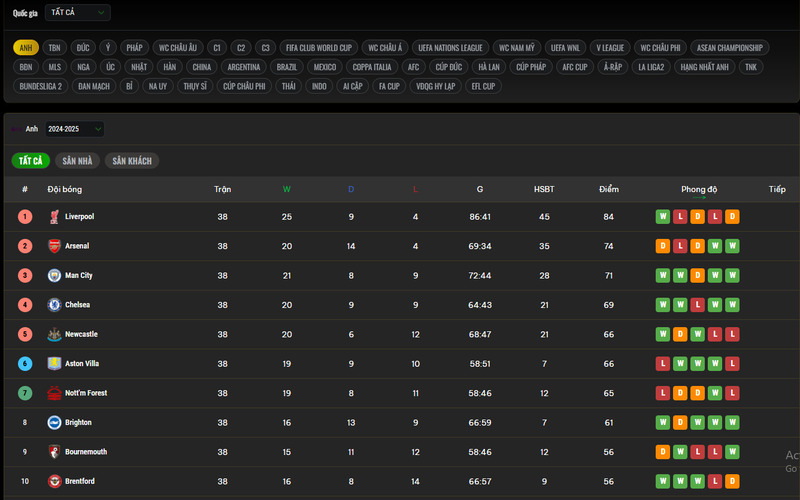Click Brighton's draws value 13
This screenshot has height=500, width=800.
click(351, 422)
